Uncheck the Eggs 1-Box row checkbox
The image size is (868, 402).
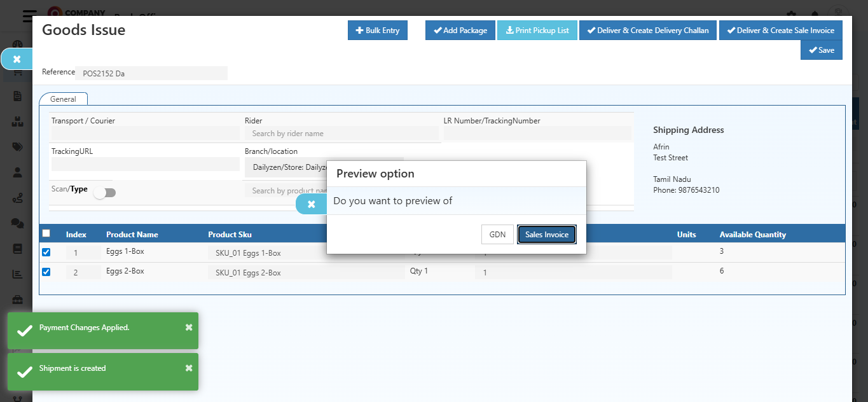(x=46, y=253)
